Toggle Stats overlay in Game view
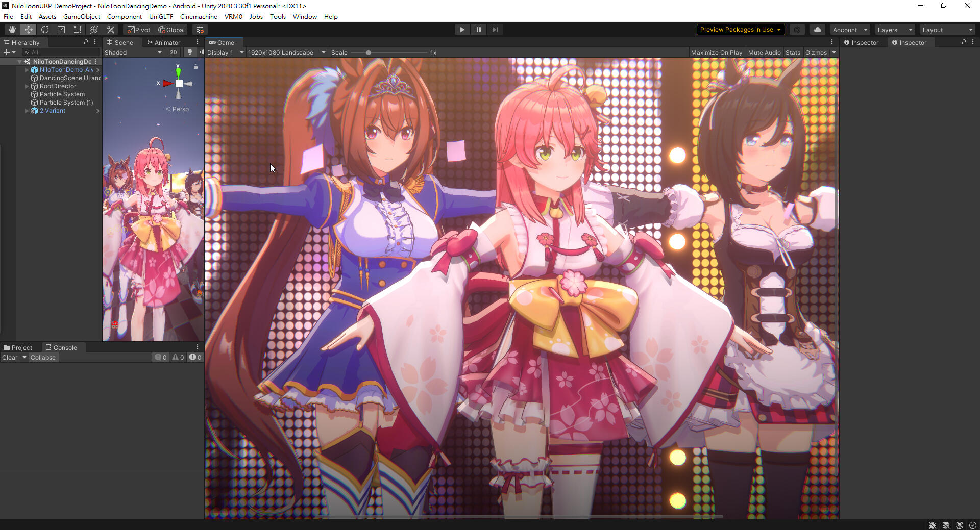 tap(793, 52)
